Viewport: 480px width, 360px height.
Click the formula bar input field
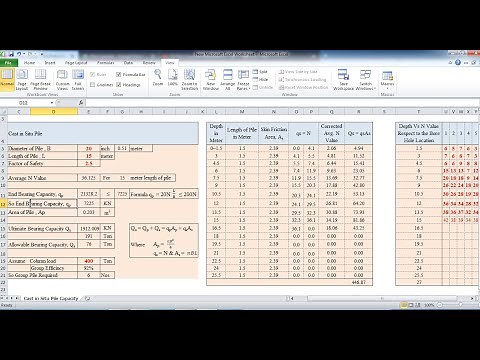[282, 103]
